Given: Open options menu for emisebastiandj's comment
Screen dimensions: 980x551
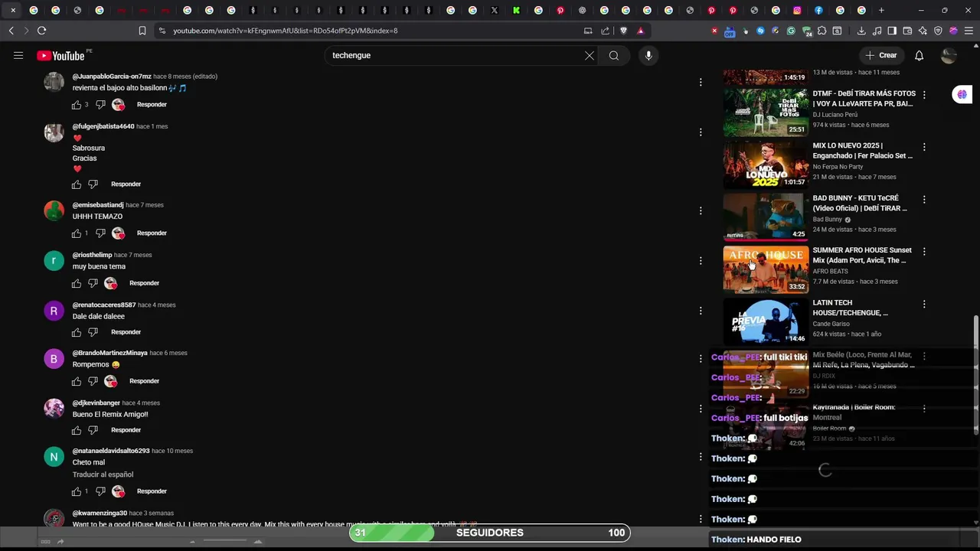Looking at the screenshot, I should (701, 210).
